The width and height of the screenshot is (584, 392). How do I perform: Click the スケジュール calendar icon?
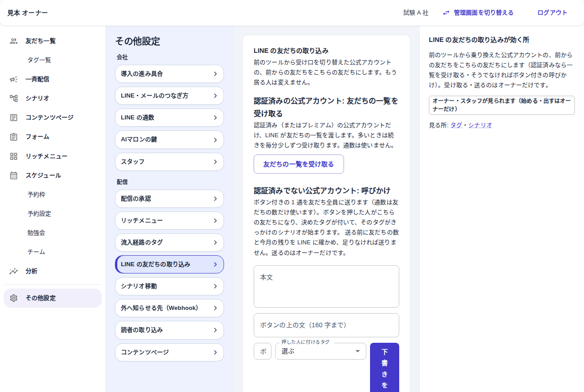click(14, 175)
